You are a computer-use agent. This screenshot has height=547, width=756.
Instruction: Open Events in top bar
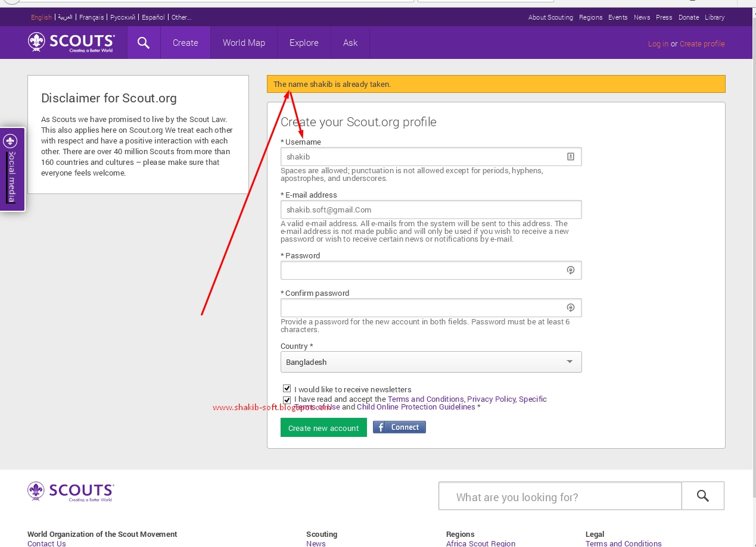pos(618,17)
